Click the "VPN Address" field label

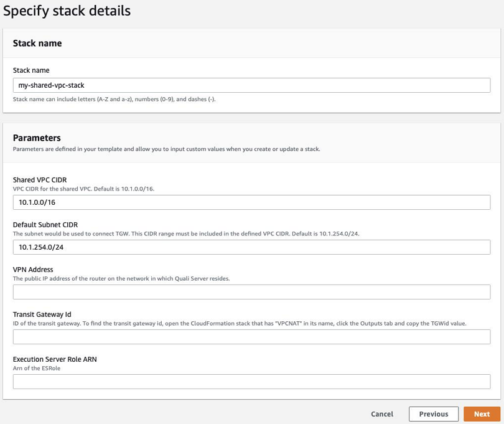[x=33, y=270]
